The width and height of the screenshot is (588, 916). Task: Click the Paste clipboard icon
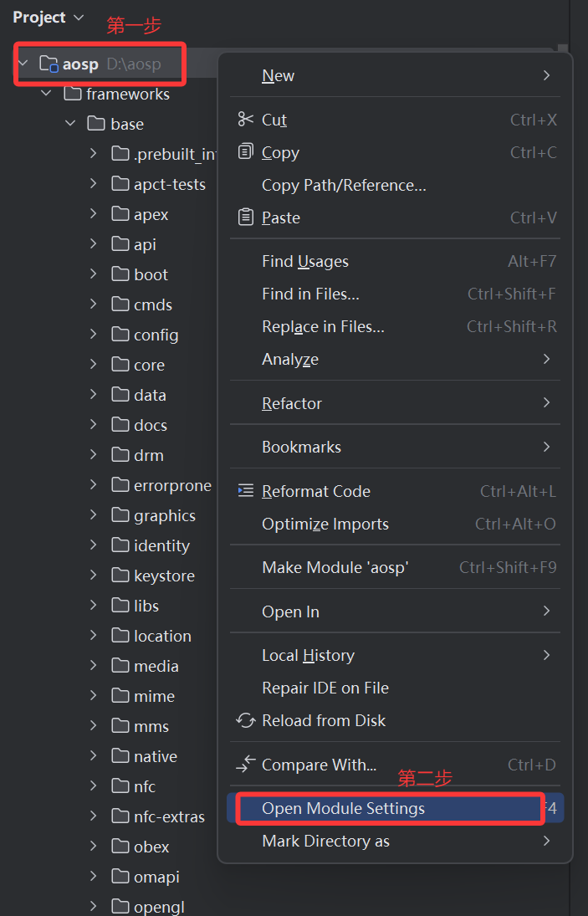pos(246,217)
